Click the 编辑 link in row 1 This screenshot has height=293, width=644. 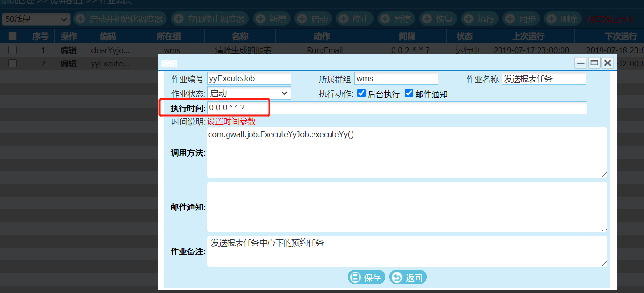68,50
